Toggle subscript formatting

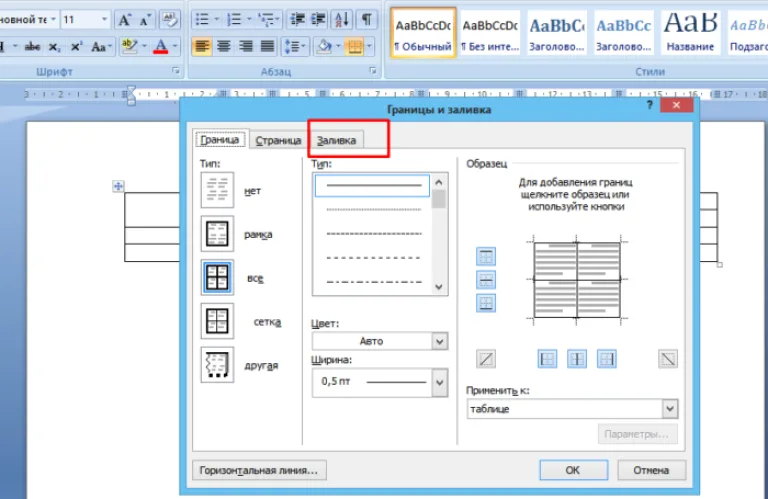tap(54, 47)
